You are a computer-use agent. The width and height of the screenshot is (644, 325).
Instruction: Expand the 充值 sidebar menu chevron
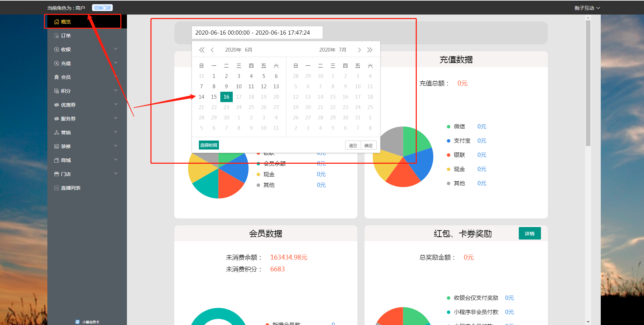click(116, 63)
